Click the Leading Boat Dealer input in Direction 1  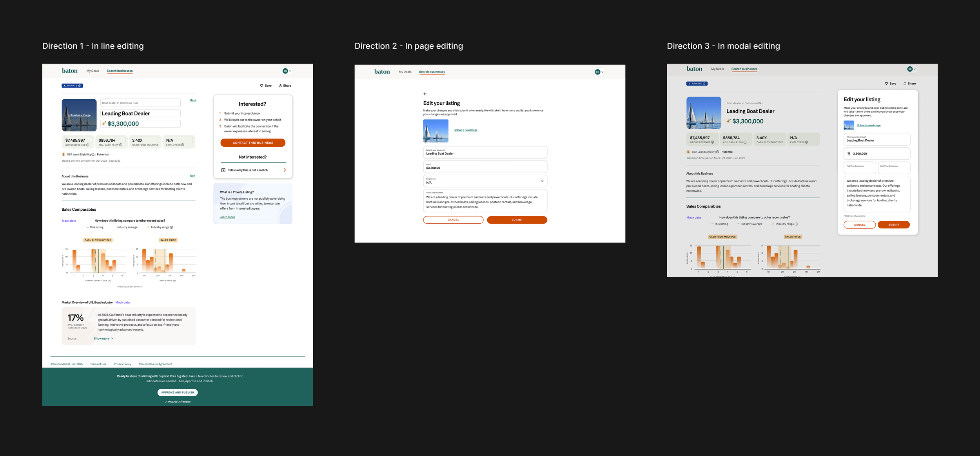coord(140,113)
